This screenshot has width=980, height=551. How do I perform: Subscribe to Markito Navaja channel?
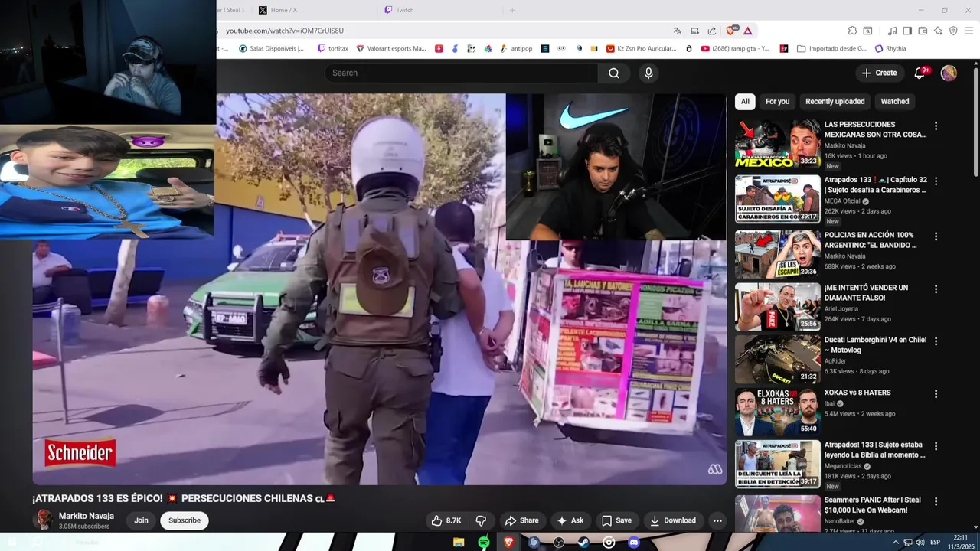pos(185,520)
